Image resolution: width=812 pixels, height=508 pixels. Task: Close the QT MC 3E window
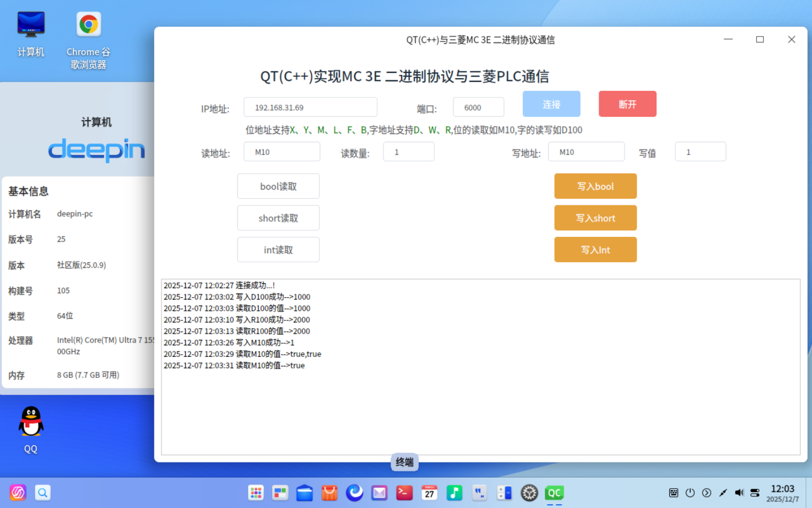click(x=792, y=39)
